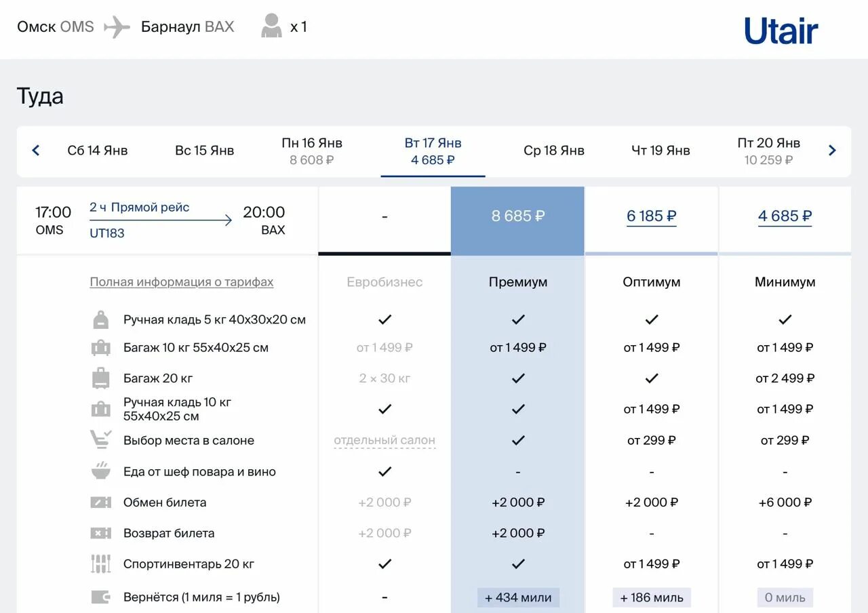Click the 20 kg baggage suitcase icon

[x=100, y=378]
